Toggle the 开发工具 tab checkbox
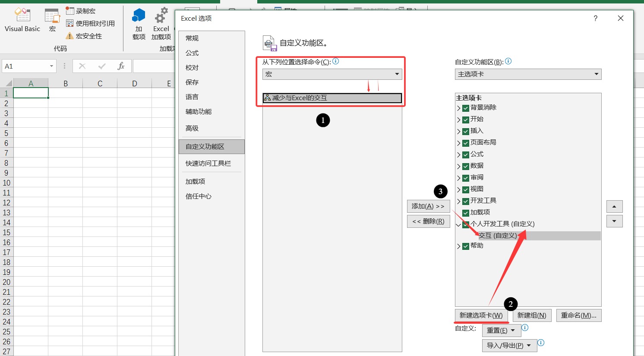 [466, 201]
